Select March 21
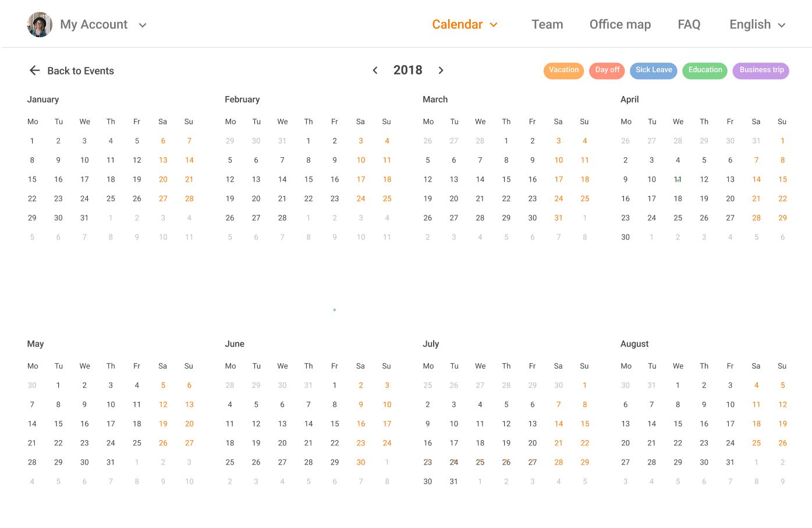The width and height of the screenshot is (812, 528). pos(480,199)
